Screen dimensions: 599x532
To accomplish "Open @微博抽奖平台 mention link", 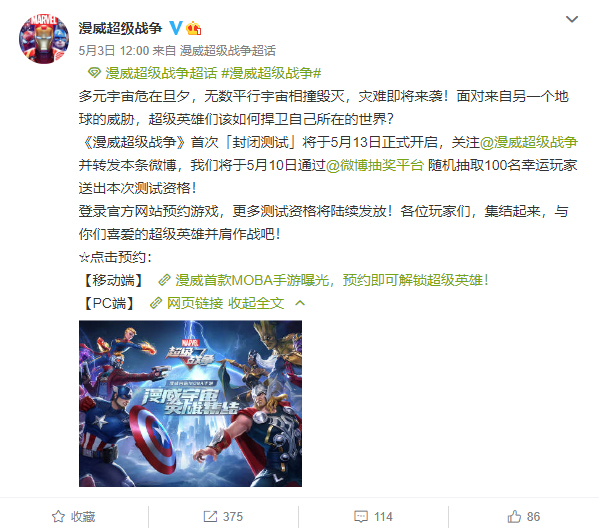I will (375, 165).
